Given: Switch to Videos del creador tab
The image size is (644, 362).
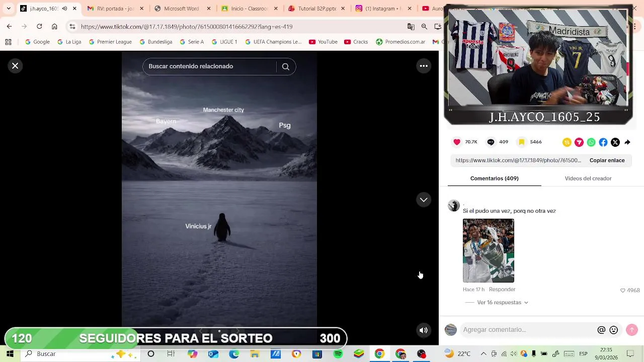Looking at the screenshot, I should tap(588, 178).
